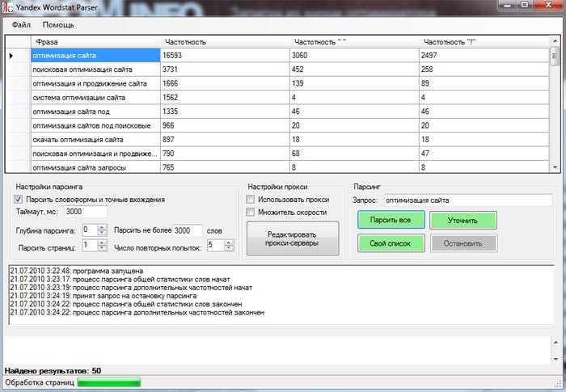Screen dimensions: 566x392
Task: Click the green page processing progress bar
Action: coord(108,381)
